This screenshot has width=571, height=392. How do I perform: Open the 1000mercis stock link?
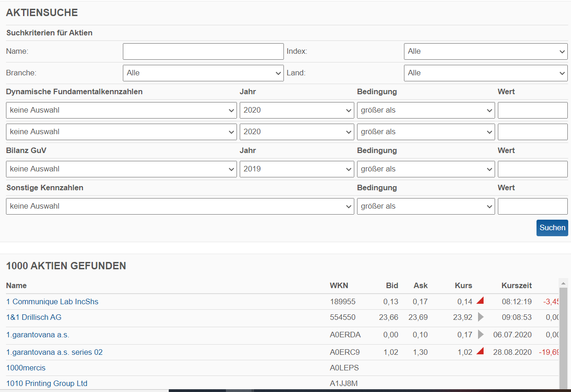pos(26,368)
